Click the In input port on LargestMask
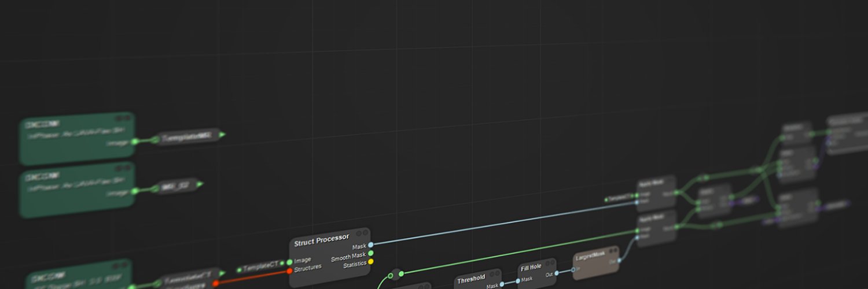The width and height of the screenshot is (868, 289). (x=574, y=269)
